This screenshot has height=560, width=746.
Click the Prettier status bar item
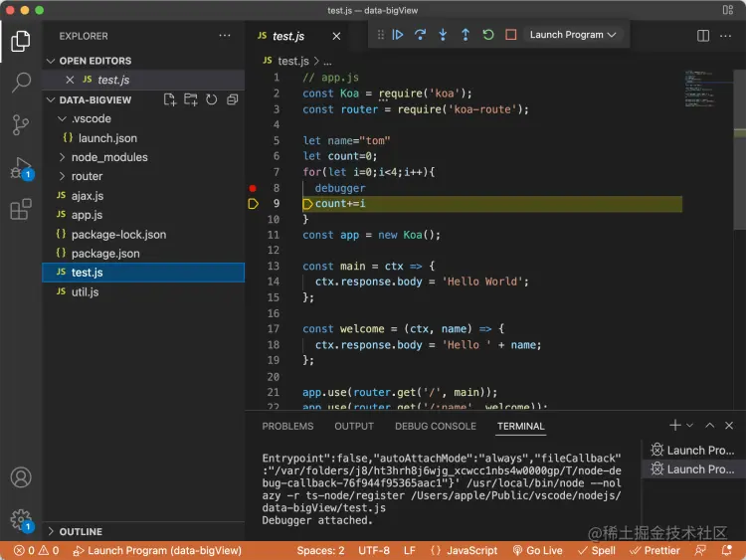(654, 550)
